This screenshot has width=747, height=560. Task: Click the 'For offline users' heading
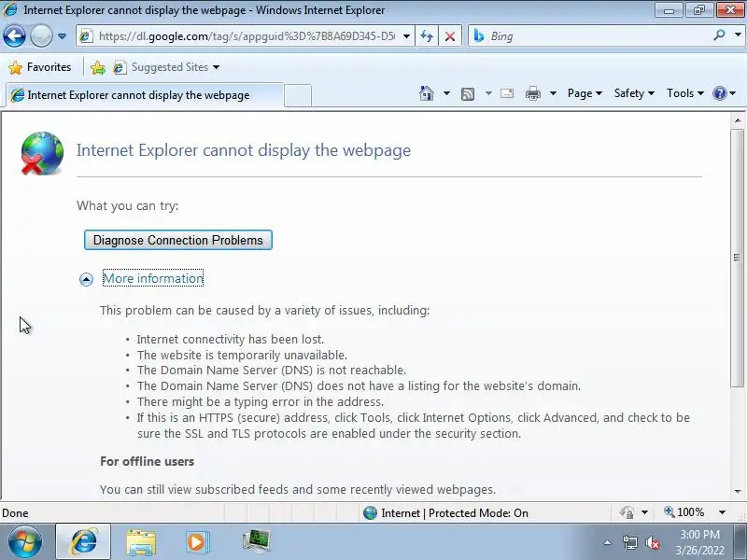(x=147, y=461)
